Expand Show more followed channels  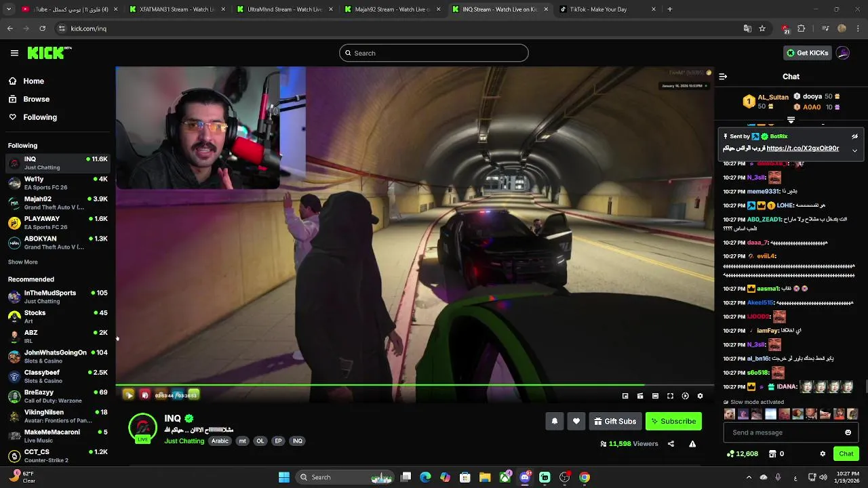(x=23, y=262)
